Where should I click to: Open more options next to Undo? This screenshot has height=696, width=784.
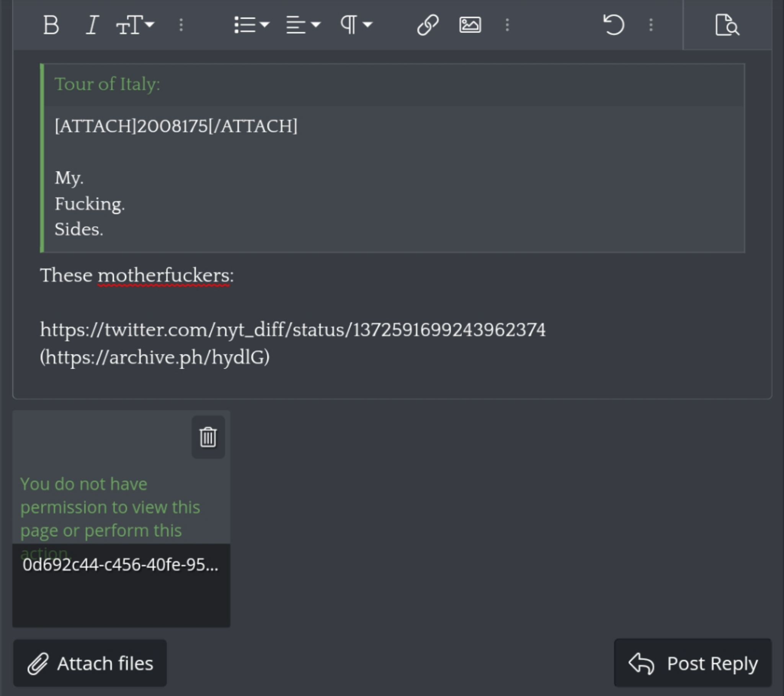(651, 25)
